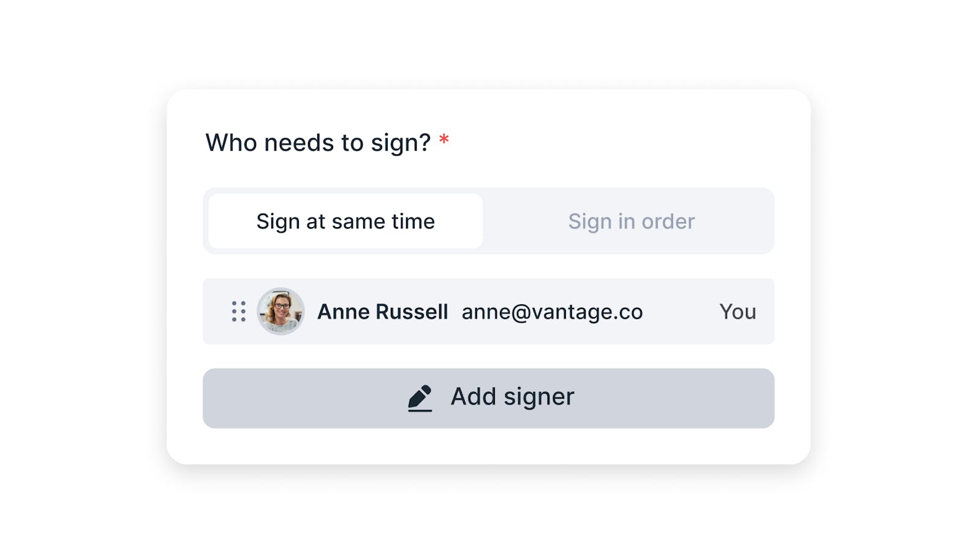The height and width of the screenshot is (551, 980).
Task: Click the word 'order' in Sign in order
Action: 668,222
